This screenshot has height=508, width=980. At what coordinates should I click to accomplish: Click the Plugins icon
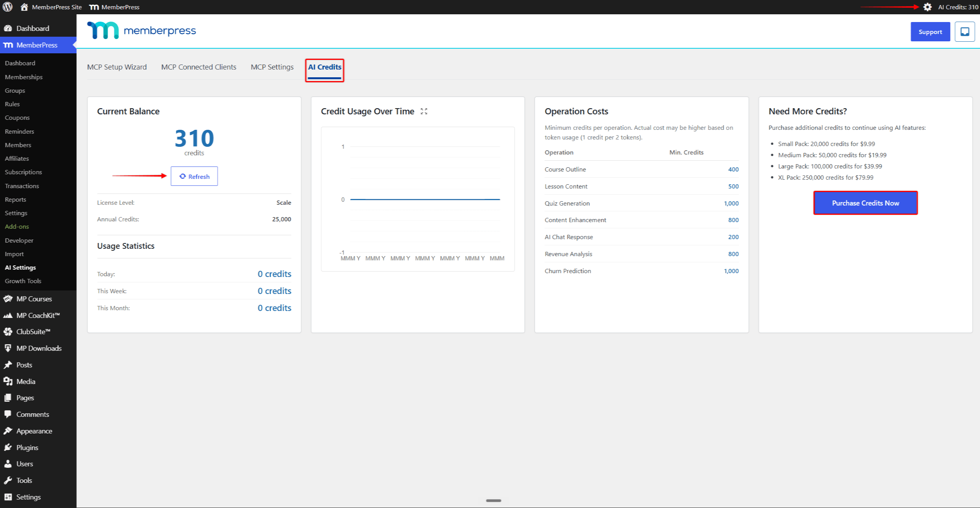pos(8,447)
